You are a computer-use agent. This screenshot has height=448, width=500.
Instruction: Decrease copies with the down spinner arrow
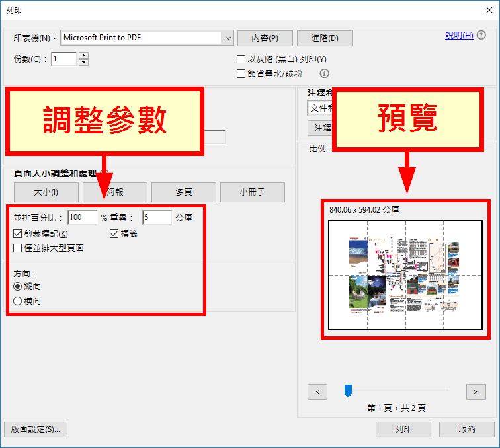(83, 63)
